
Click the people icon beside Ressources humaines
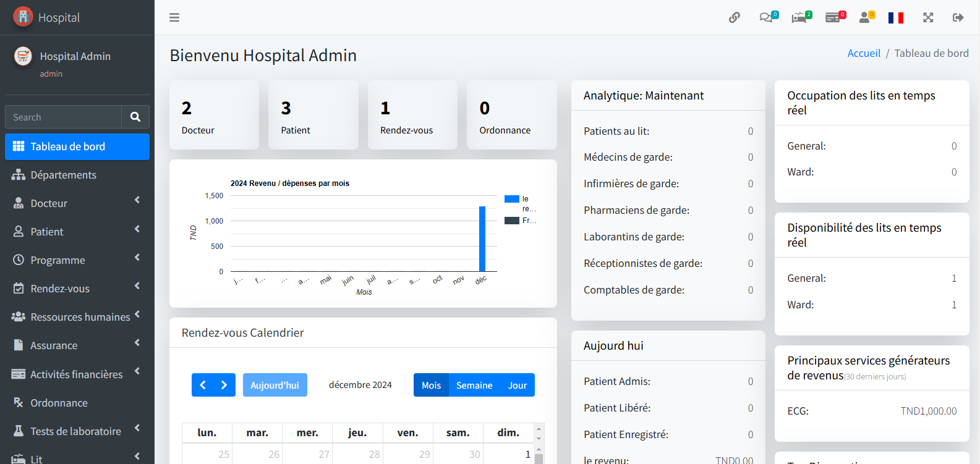[x=19, y=316]
